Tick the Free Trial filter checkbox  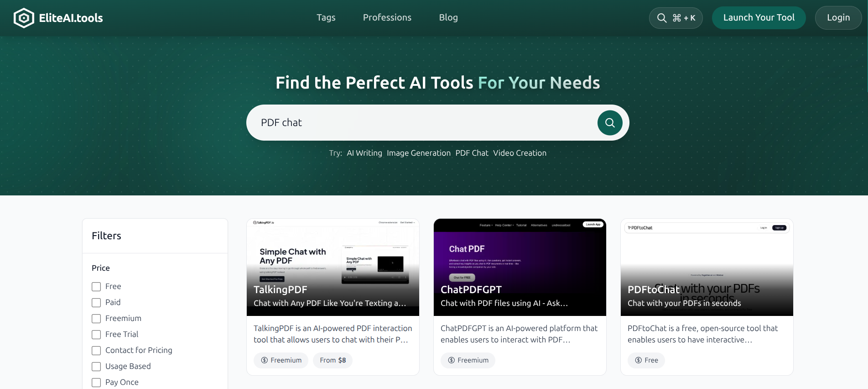(96, 335)
